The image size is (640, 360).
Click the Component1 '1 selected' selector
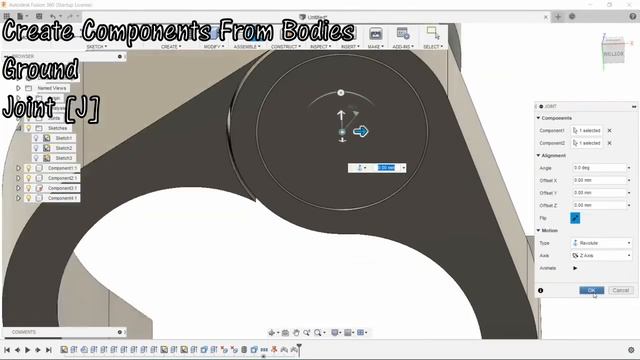pos(587,131)
